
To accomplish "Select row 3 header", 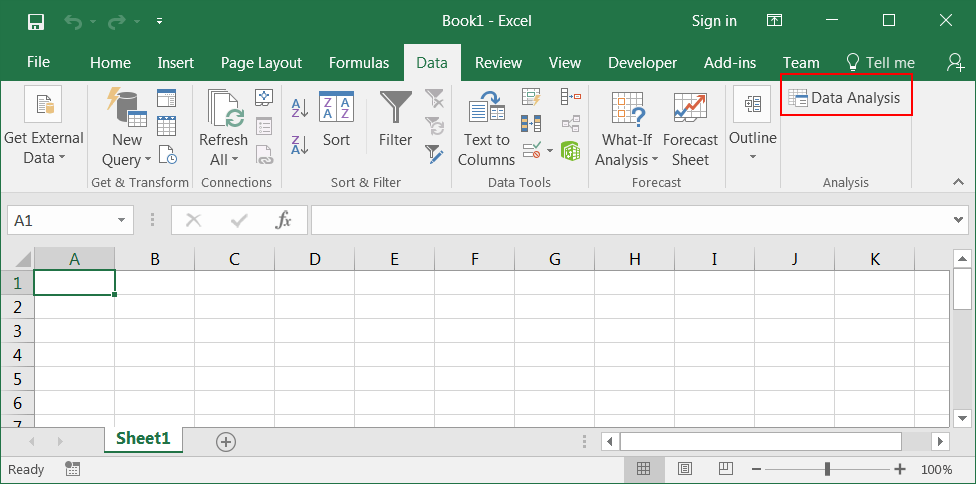I will (x=17, y=330).
